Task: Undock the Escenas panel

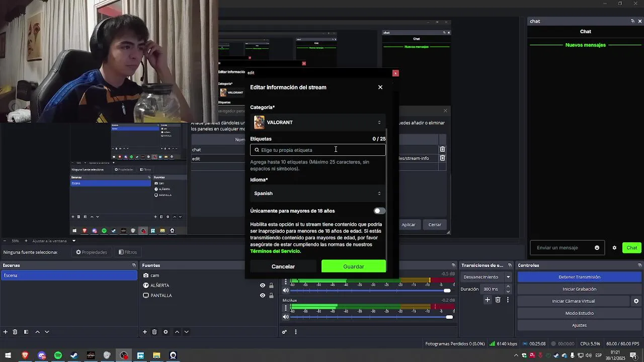Action: [134, 265]
